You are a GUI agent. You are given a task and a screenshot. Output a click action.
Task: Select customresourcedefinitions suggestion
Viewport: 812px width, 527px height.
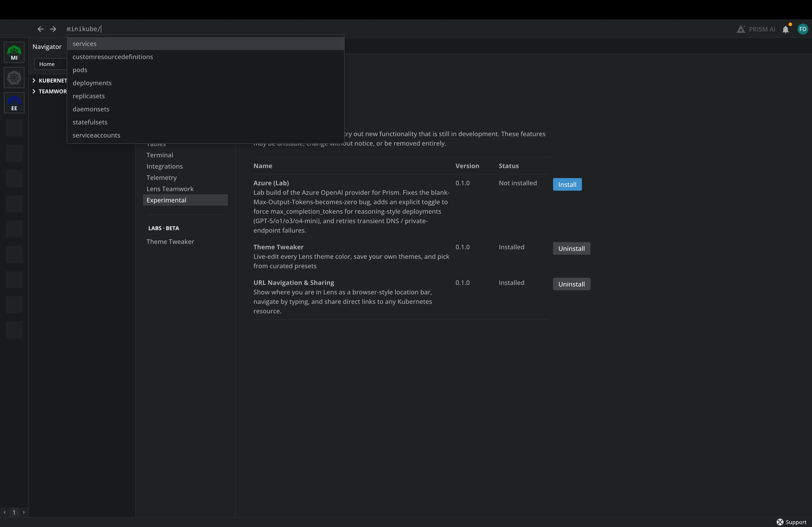point(205,57)
